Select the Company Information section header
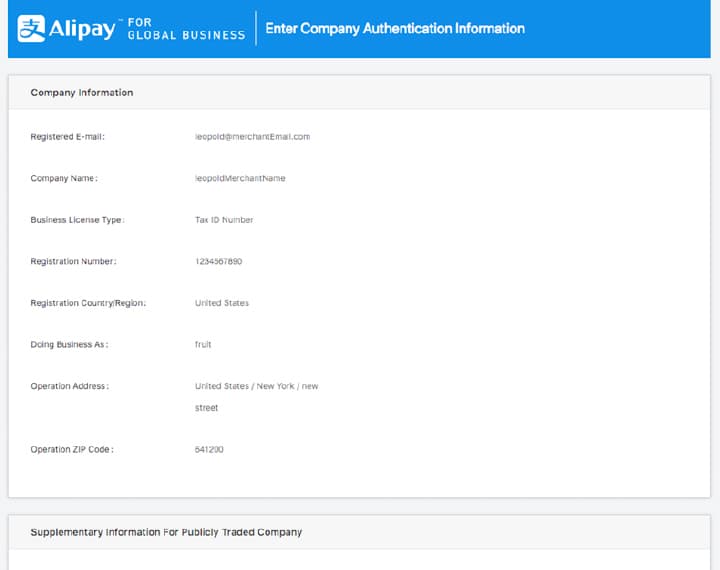The height and width of the screenshot is (570, 720). [x=82, y=93]
